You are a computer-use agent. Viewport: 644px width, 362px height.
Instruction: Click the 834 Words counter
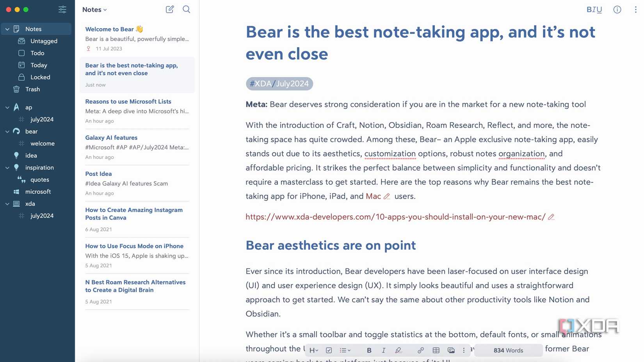coord(508,350)
